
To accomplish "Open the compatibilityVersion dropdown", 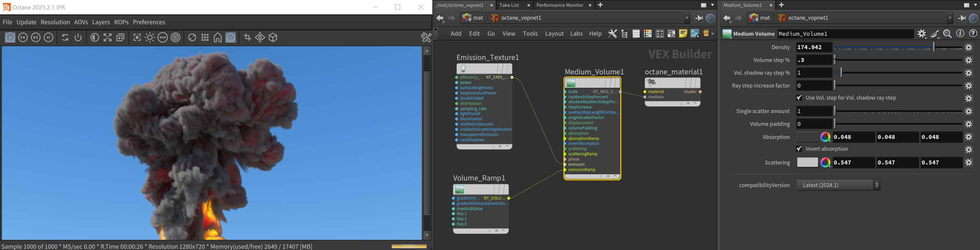I will [x=838, y=185].
